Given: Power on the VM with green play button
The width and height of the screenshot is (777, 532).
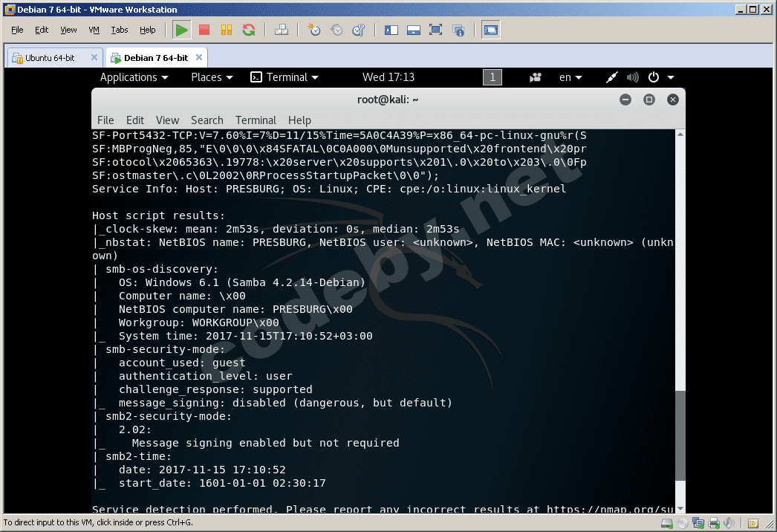Looking at the screenshot, I should click(182, 30).
